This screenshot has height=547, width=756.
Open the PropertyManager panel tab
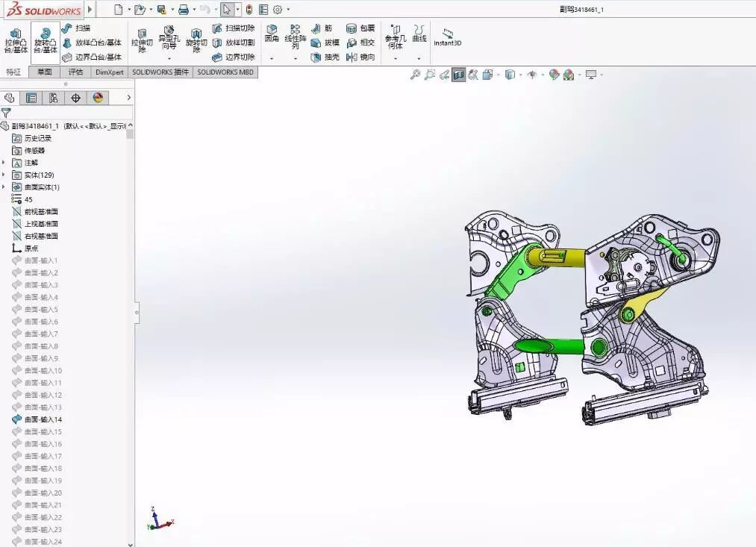[x=31, y=98]
